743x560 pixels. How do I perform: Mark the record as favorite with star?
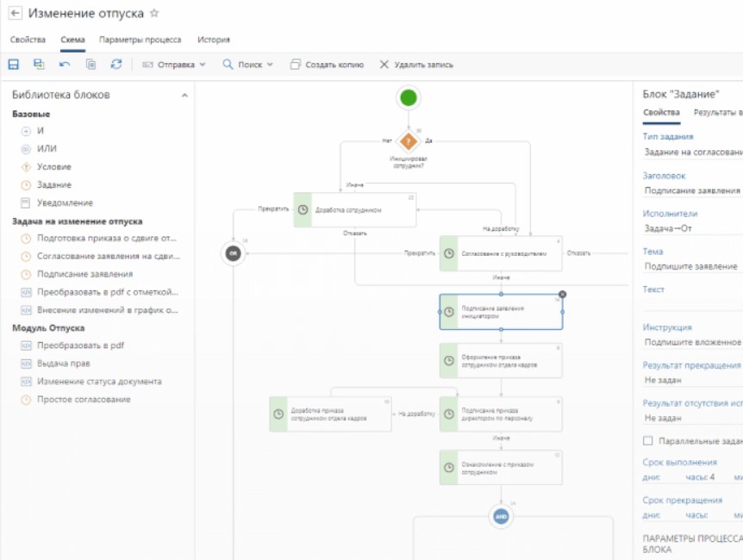click(x=154, y=13)
